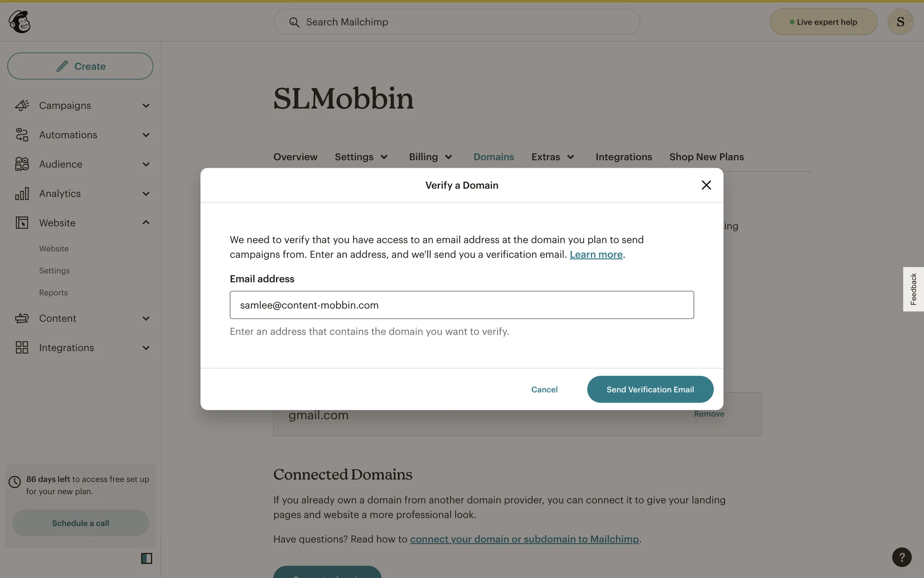Open the Reports item under Website
Image resolution: width=924 pixels, height=578 pixels.
[x=53, y=293]
